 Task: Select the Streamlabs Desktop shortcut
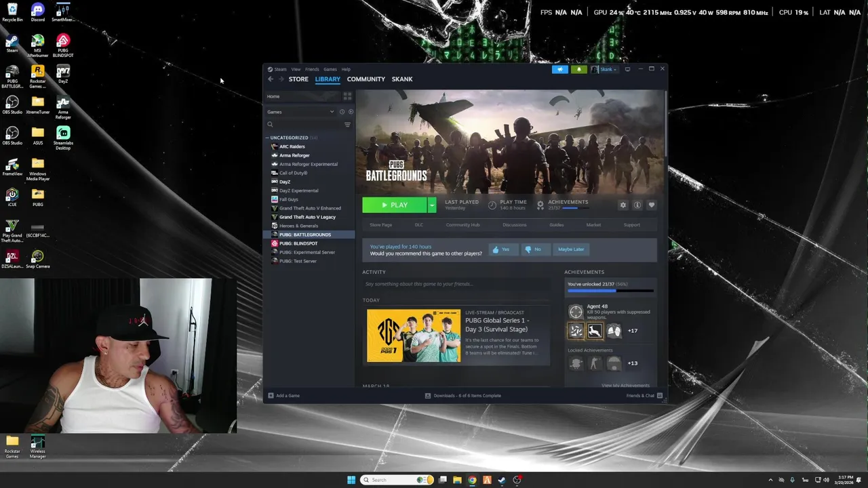[63, 138]
